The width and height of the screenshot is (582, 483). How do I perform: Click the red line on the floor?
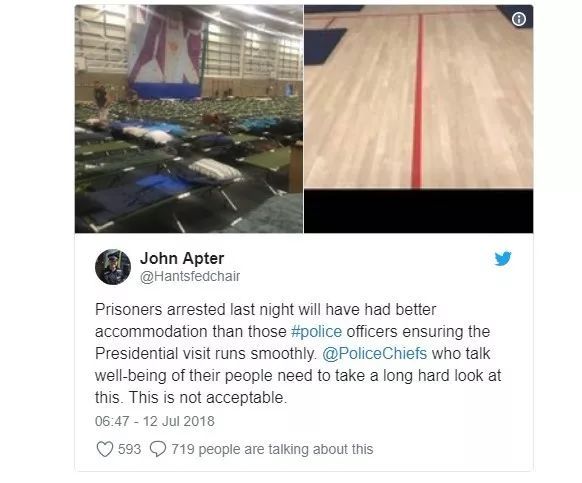[418, 101]
